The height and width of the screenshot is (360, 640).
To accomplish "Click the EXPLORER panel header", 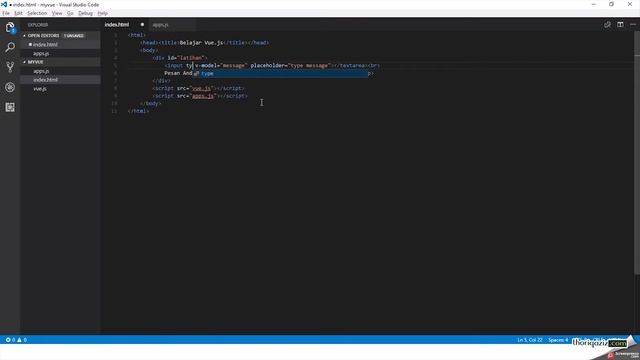I will 38,25.
